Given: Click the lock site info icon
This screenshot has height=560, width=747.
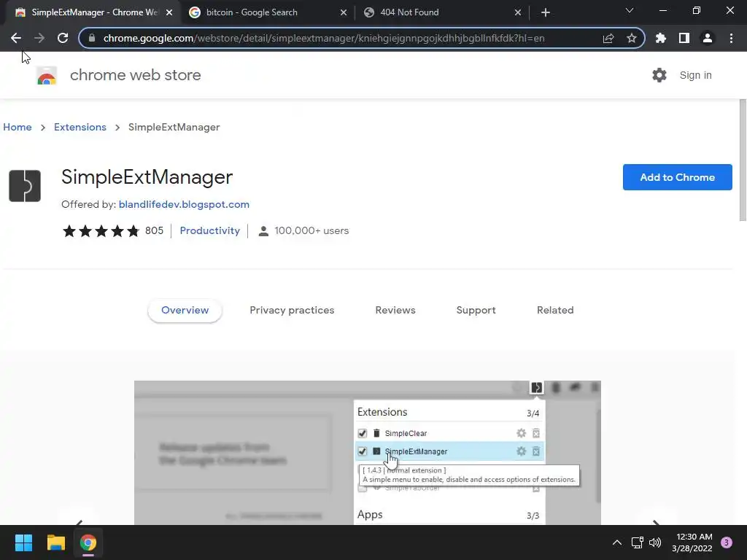Looking at the screenshot, I should [x=92, y=38].
